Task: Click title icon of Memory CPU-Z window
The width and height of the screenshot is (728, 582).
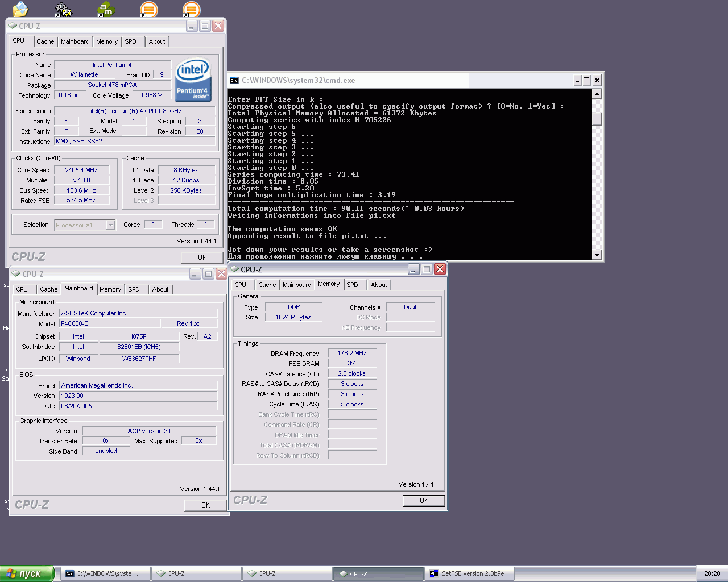Action: [233, 269]
